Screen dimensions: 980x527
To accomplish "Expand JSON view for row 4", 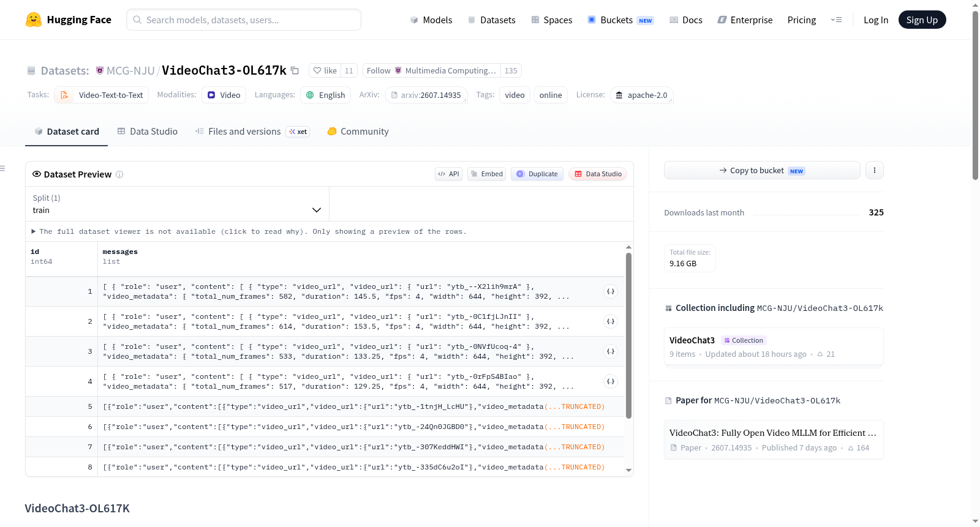I will click(x=611, y=381).
